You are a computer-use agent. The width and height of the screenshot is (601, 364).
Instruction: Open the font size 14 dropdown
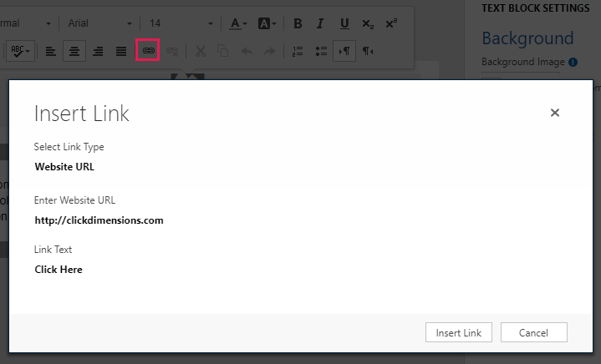[x=181, y=23]
